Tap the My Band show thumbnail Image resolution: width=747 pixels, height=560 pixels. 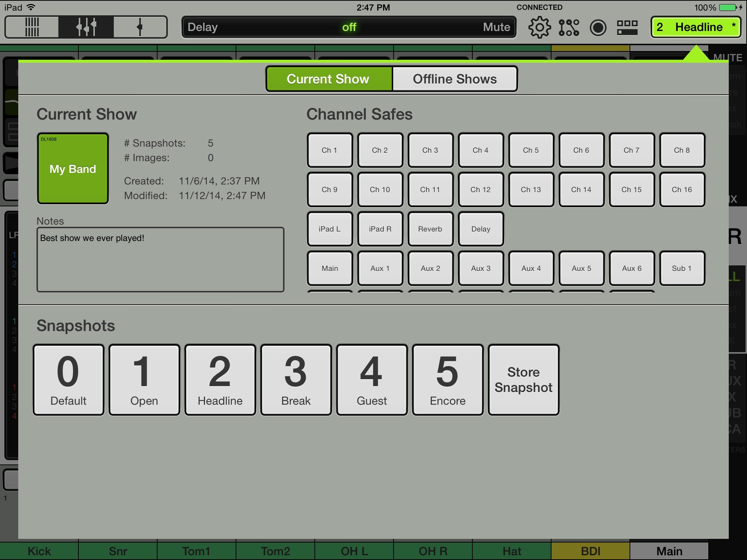(73, 168)
